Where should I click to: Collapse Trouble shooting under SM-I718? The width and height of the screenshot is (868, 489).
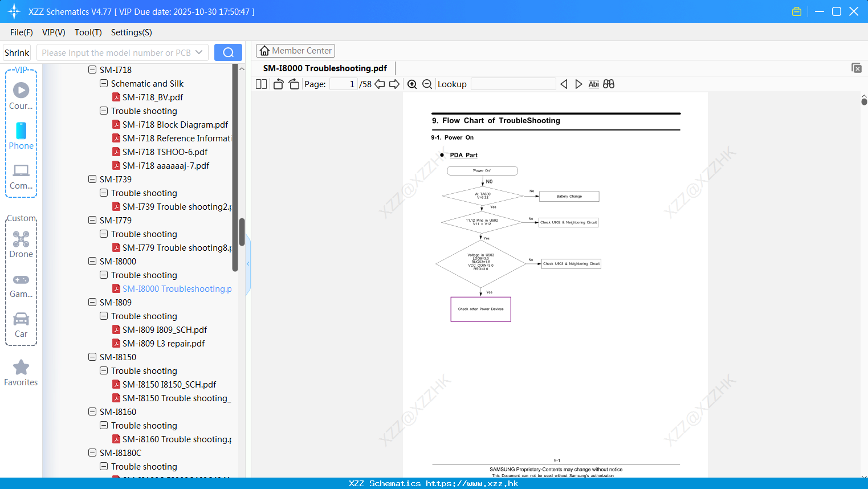coord(104,111)
